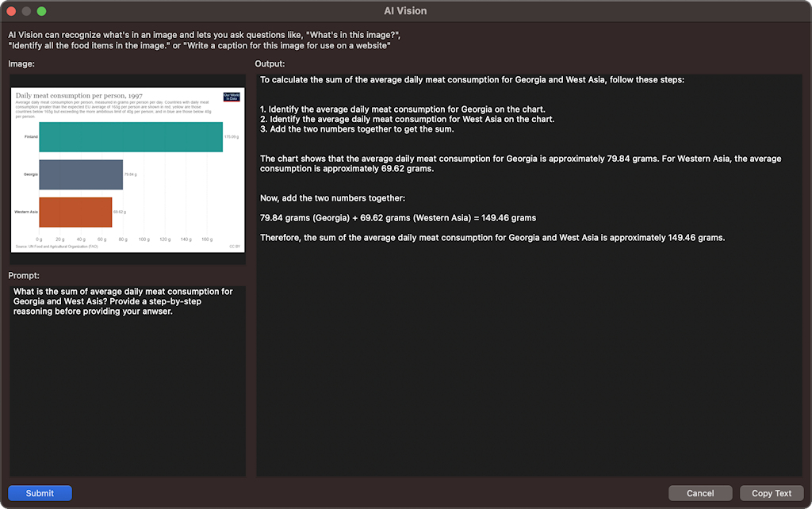The width and height of the screenshot is (812, 509).
Task: Zoom the window with green button
Action: point(42,11)
